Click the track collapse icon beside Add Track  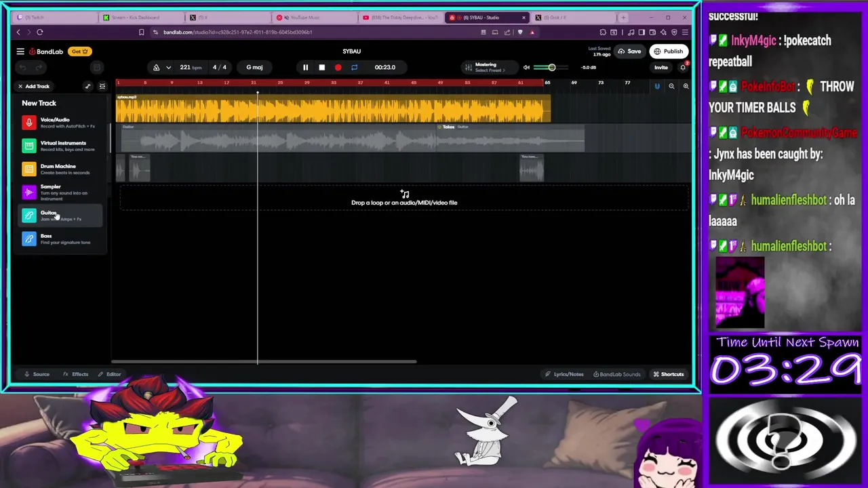[x=102, y=86]
